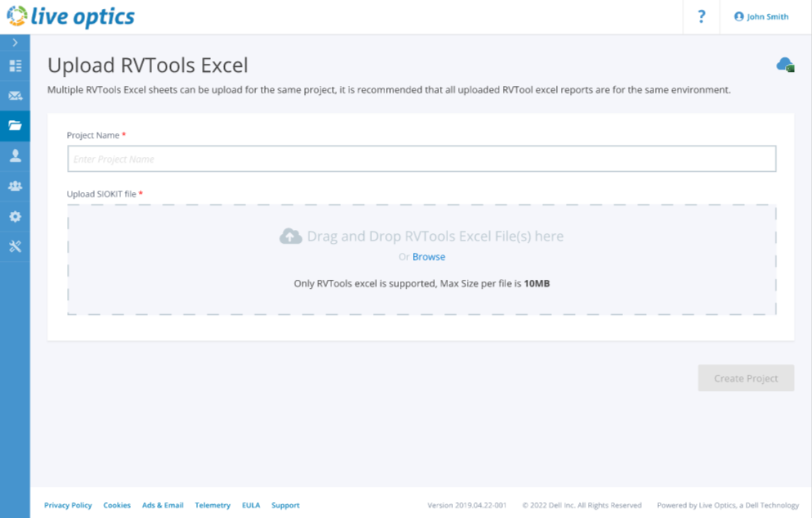Open the Telemetry link in the footer

tap(213, 505)
